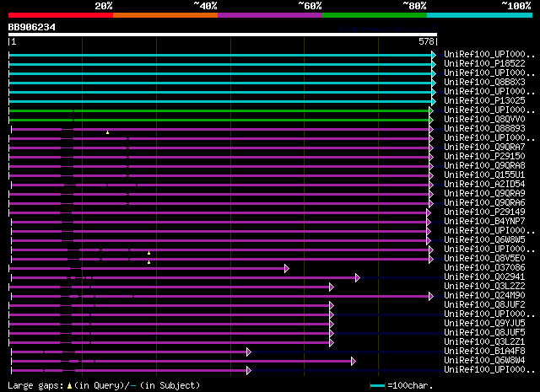Click the white query sequence bar
540x392 pixels.
(x=223, y=35)
